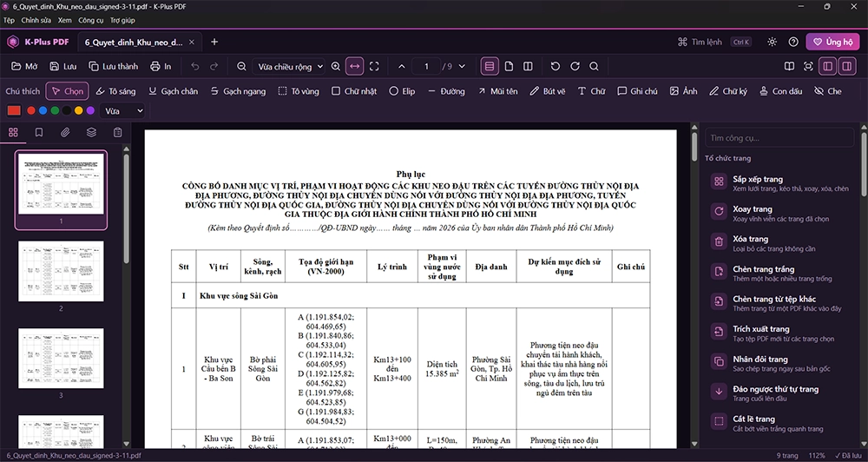Screen dimensions: 868x462
Task: Rotate the page clockwise
Action: point(575,67)
